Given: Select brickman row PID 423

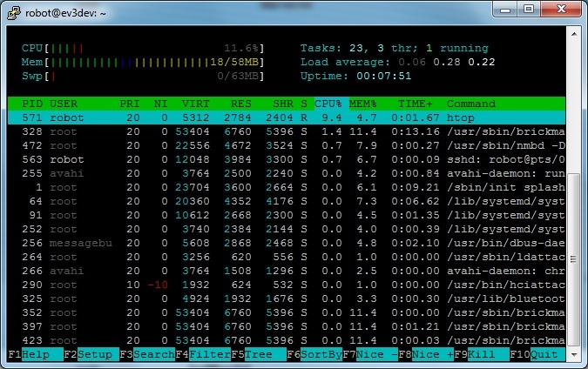Looking at the screenshot, I should (287, 340).
